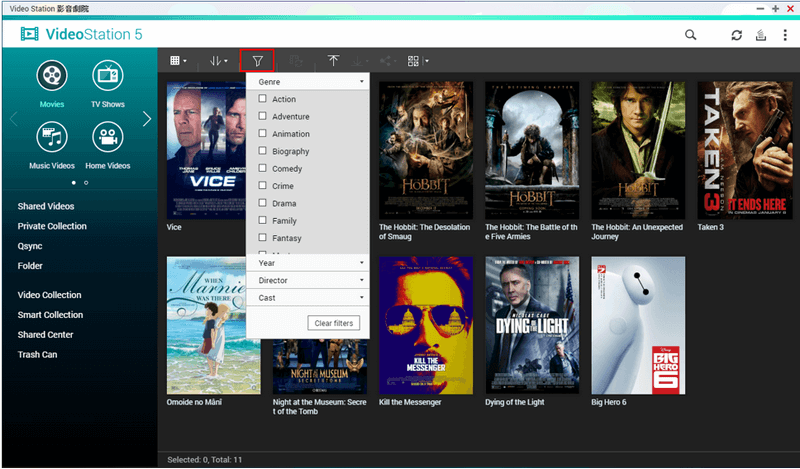Check the Fantasy genre checkbox
Viewport: 800px width, 469px height.
pyautogui.click(x=262, y=237)
